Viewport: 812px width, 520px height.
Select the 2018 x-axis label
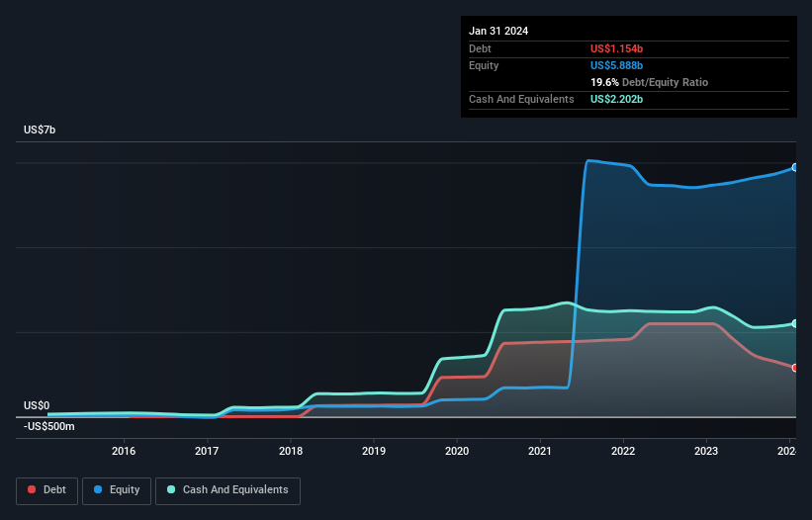[x=291, y=451]
